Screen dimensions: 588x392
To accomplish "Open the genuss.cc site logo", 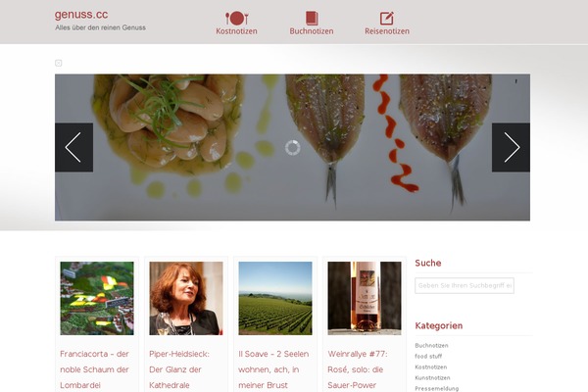I will pos(81,15).
